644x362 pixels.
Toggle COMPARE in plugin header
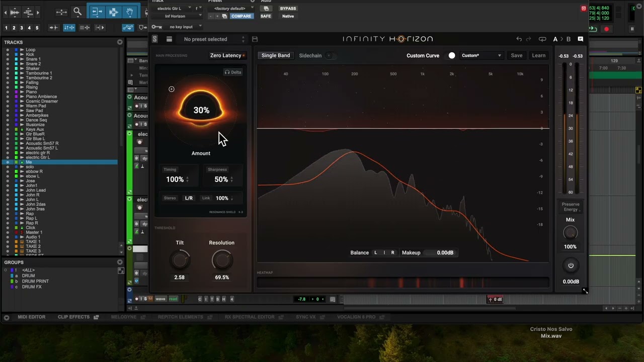[241, 16]
